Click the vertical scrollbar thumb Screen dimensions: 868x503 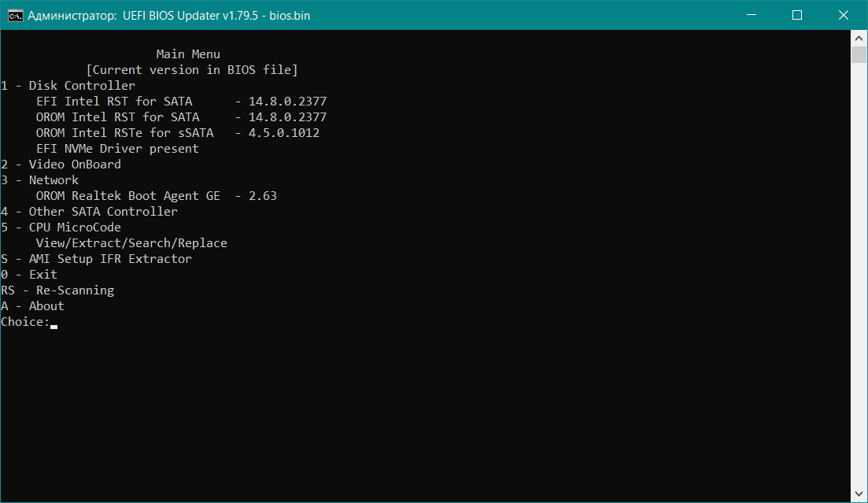tap(859, 54)
